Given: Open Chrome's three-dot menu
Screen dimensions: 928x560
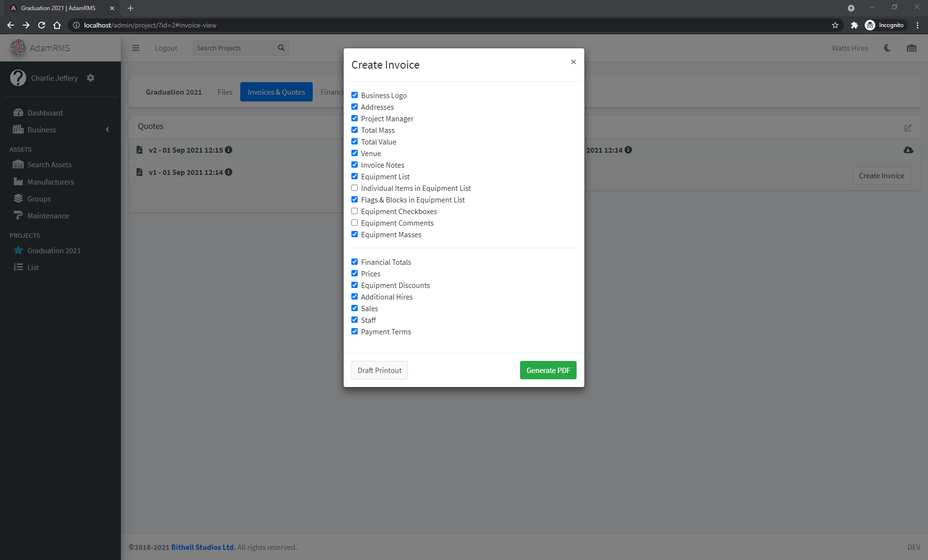Looking at the screenshot, I should [x=917, y=25].
